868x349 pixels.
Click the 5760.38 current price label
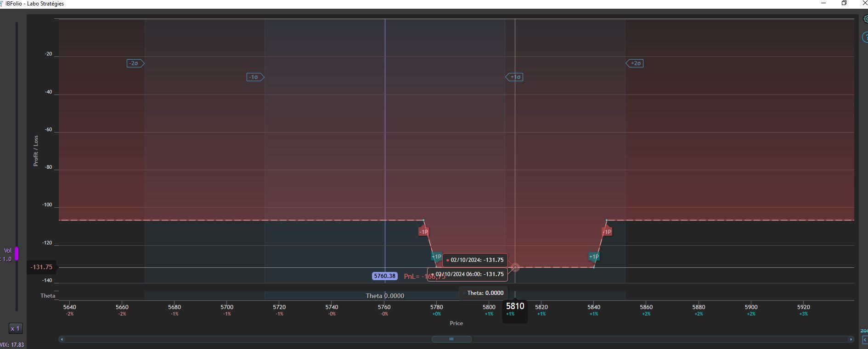pyautogui.click(x=385, y=276)
